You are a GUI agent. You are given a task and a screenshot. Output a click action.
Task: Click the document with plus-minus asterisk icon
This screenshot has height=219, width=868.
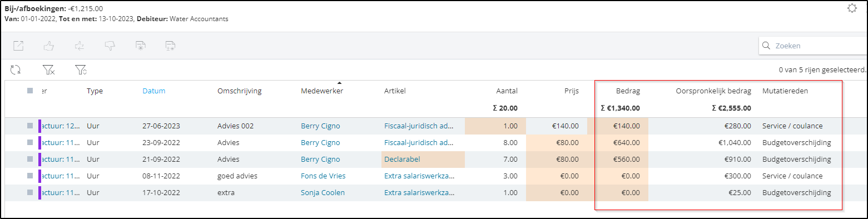171,46
